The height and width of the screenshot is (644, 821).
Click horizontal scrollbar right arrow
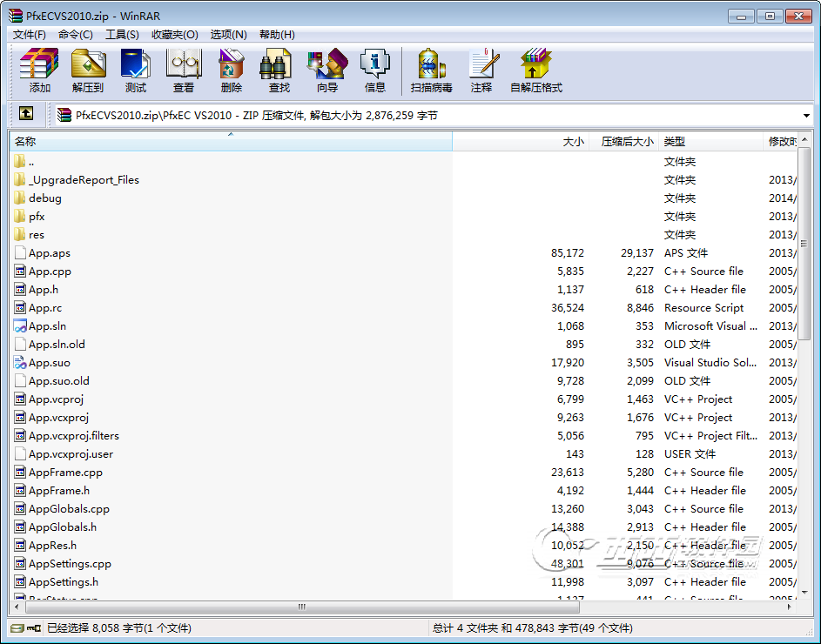790,607
